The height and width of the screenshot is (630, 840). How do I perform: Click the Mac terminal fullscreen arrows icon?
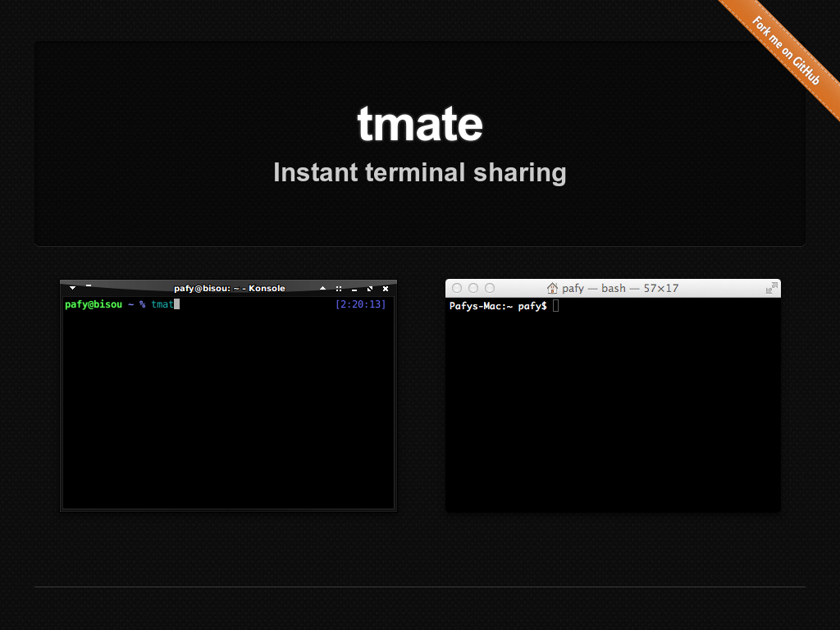click(x=771, y=288)
